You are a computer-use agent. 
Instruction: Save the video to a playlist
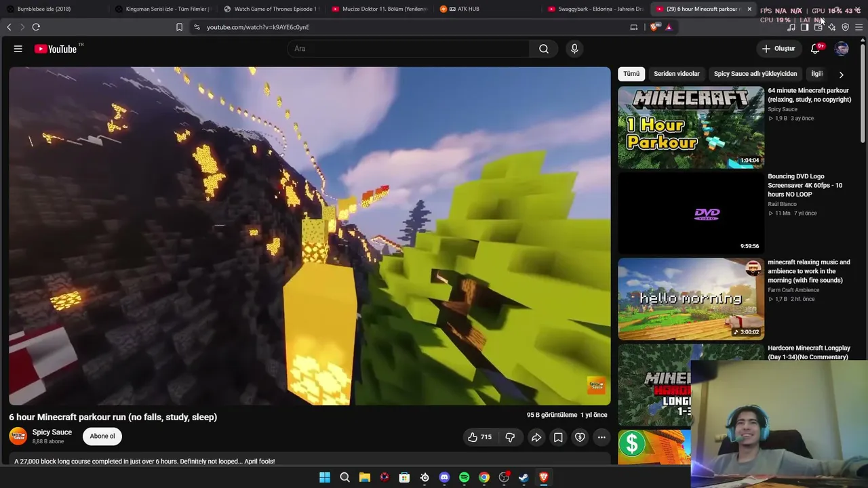point(558,437)
